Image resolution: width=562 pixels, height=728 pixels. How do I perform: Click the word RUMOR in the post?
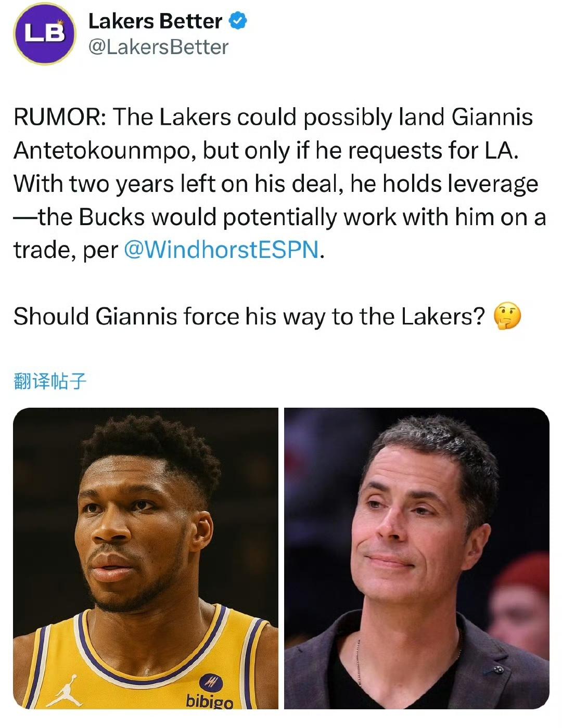click(57, 117)
